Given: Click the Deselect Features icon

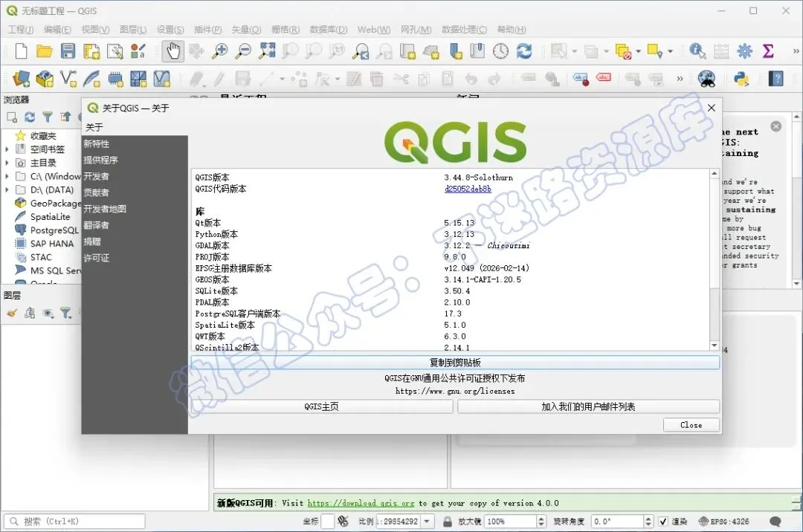Looking at the screenshot, I should [x=623, y=51].
